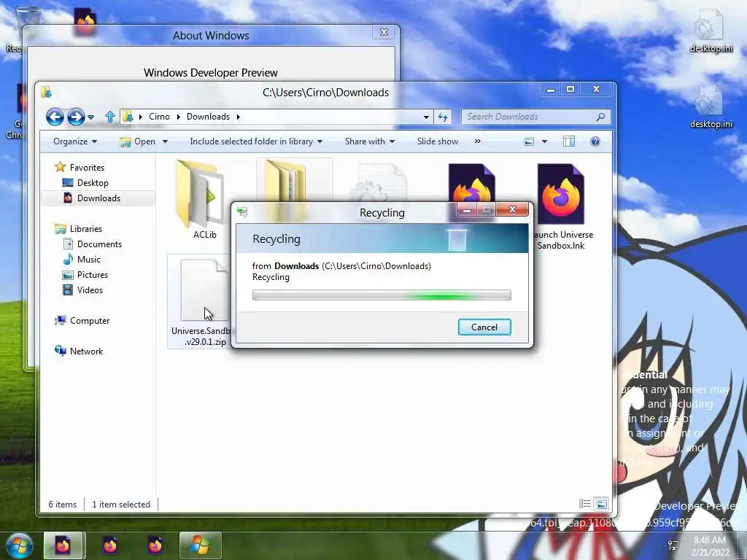The height and width of the screenshot is (560, 747).
Task: Select Libraries in the navigation pane
Action: (x=86, y=229)
